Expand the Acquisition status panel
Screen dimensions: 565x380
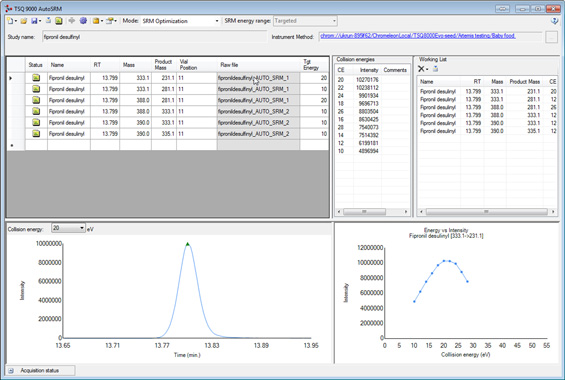(11, 370)
